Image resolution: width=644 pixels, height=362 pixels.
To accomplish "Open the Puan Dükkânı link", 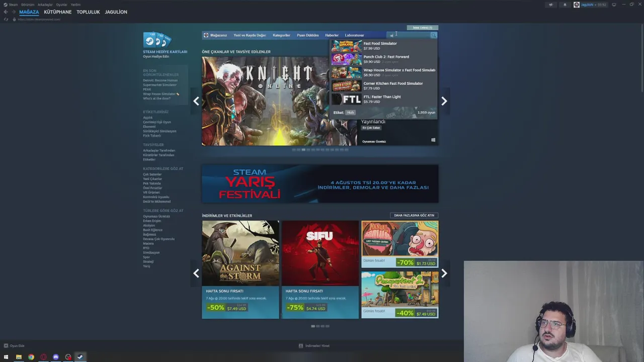I will pos(308,35).
